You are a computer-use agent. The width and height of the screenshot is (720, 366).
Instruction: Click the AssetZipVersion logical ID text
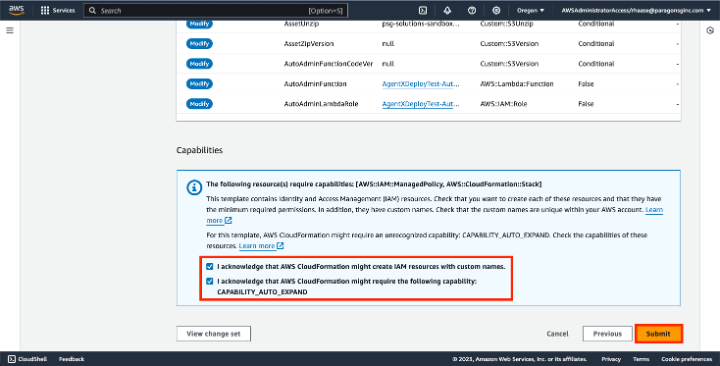coord(309,44)
